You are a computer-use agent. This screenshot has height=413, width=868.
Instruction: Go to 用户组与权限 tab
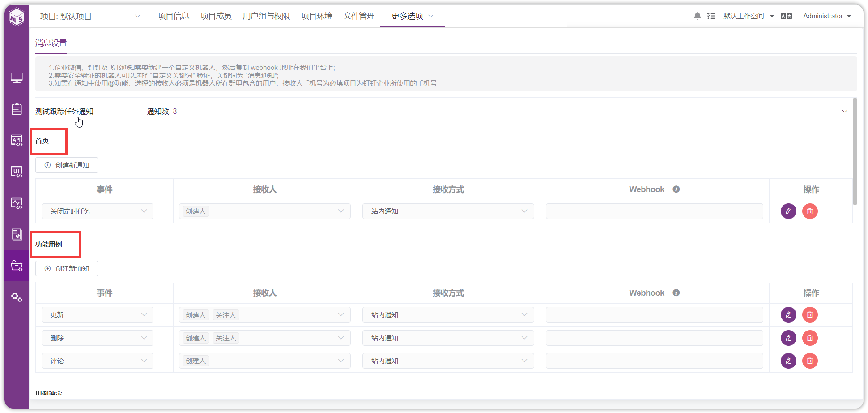(x=266, y=16)
